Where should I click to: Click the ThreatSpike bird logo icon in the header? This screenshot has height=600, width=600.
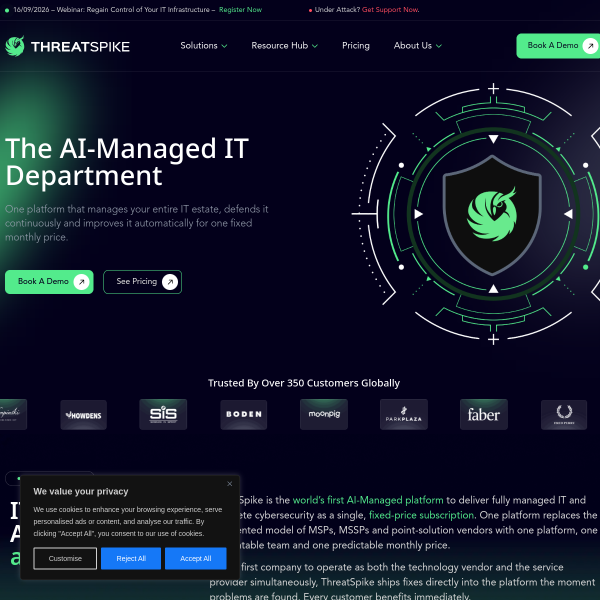(x=15, y=46)
